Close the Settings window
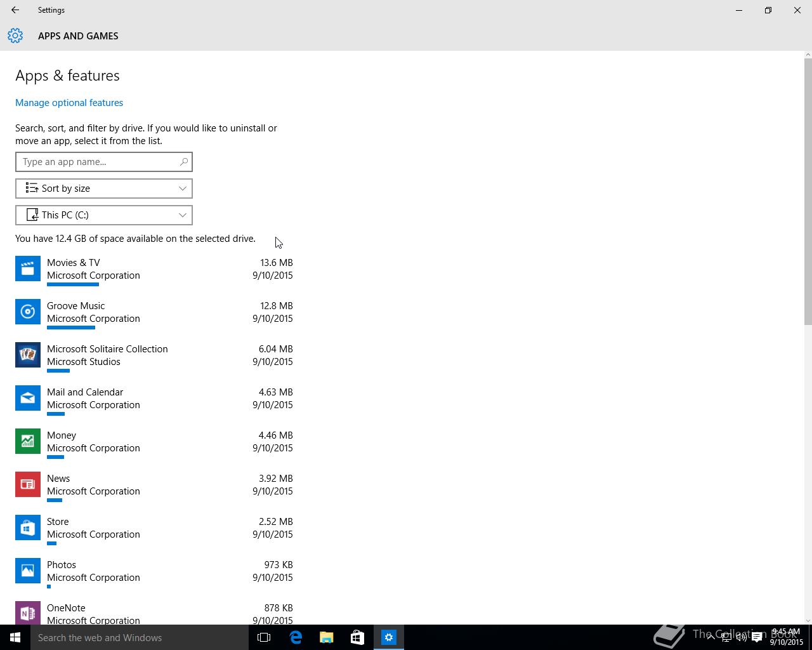This screenshot has height=650, width=812. [x=797, y=10]
